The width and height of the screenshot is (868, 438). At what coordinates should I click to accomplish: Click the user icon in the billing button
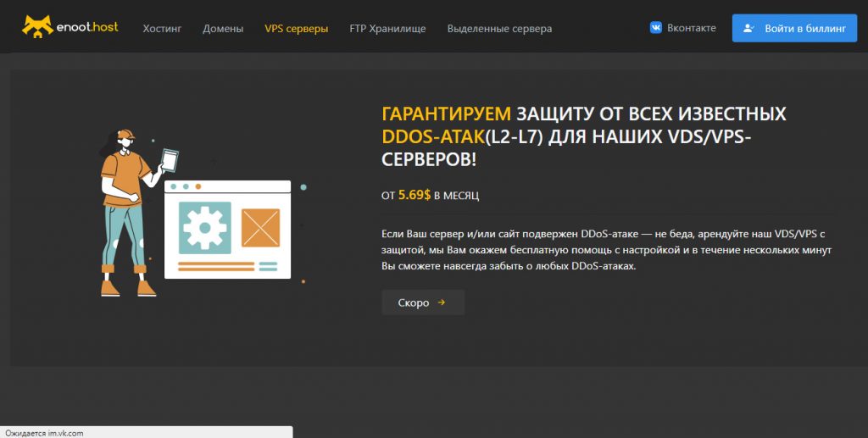click(748, 28)
